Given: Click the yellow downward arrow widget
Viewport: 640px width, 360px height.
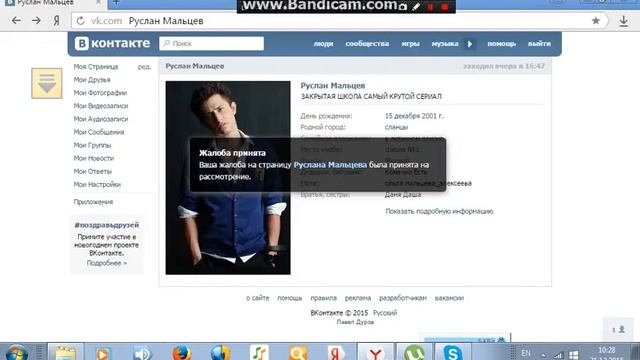Looking at the screenshot, I should coord(47,83).
